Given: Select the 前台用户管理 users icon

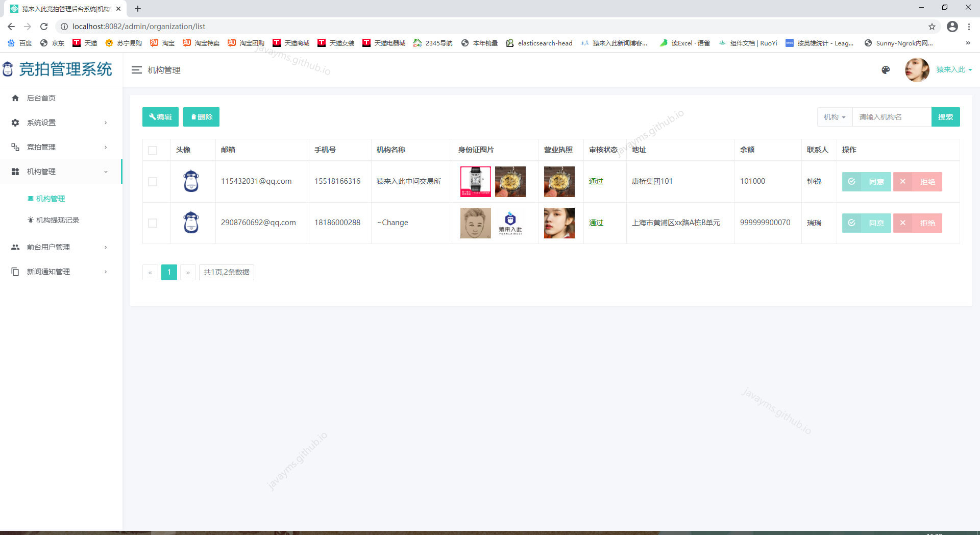Looking at the screenshot, I should coord(15,247).
